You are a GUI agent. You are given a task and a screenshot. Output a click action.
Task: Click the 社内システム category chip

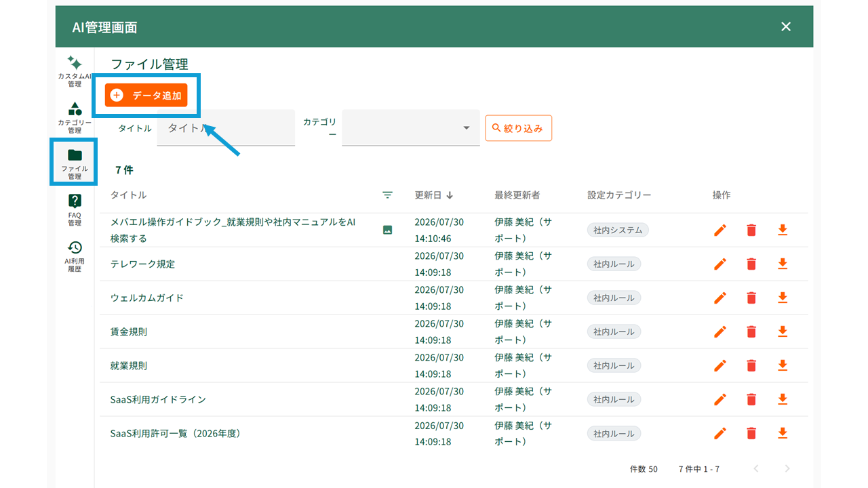click(x=618, y=230)
